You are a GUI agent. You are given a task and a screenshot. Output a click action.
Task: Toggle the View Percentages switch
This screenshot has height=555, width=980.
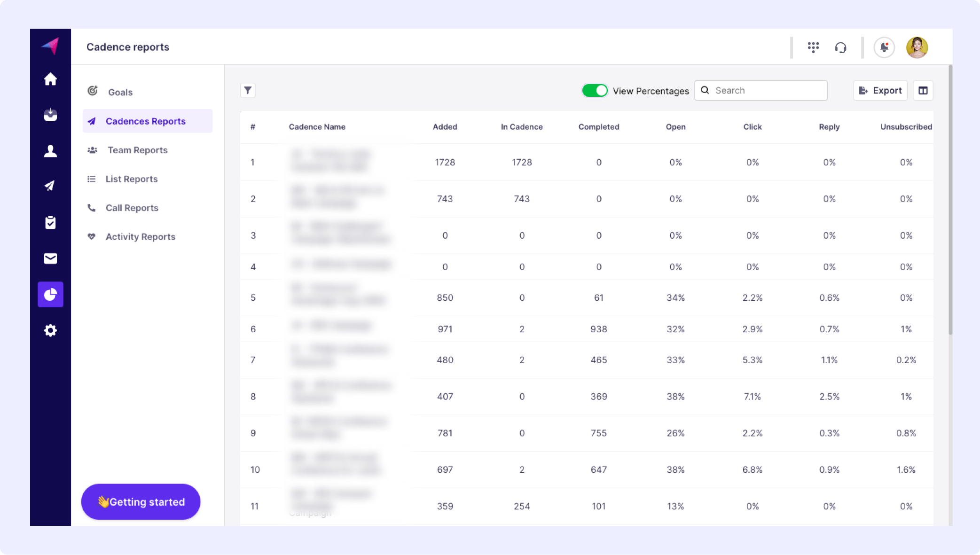(x=595, y=91)
